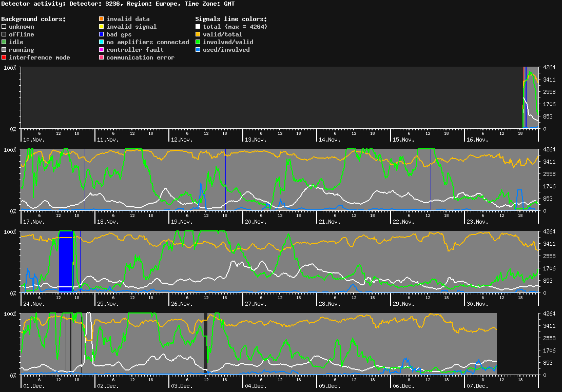
Task: Toggle the used/involved signal line legend
Action: (x=198, y=50)
